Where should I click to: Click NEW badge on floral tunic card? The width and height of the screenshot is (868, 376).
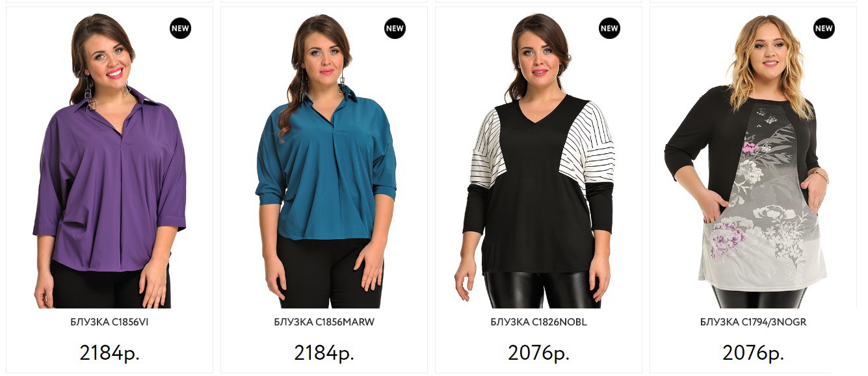coord(824,29)
